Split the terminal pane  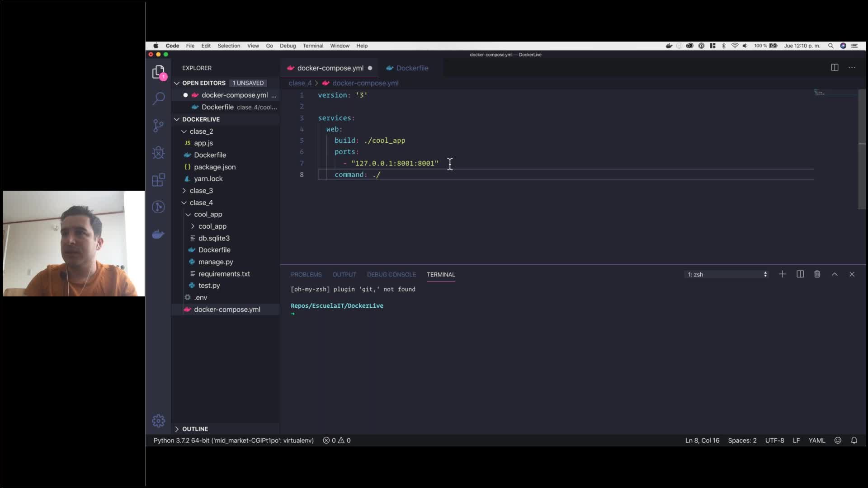[x=800, y=274]
